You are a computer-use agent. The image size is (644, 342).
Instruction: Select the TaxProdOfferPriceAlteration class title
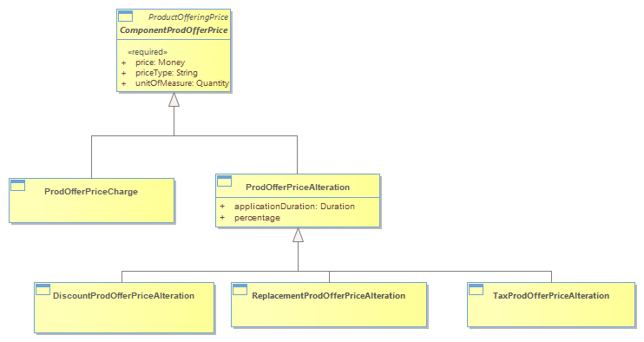(x=551, y=296)
